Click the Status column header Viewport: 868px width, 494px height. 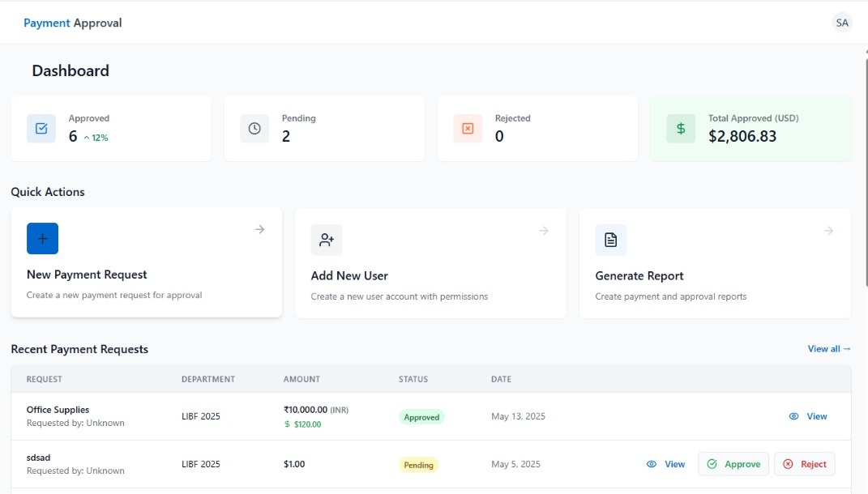click(413, 379)
